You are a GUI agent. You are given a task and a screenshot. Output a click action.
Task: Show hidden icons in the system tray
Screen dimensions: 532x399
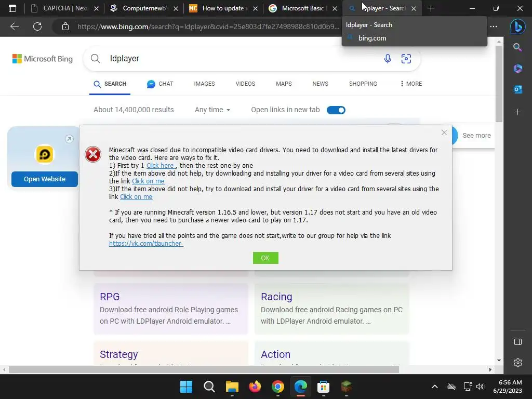click(435, 387)
